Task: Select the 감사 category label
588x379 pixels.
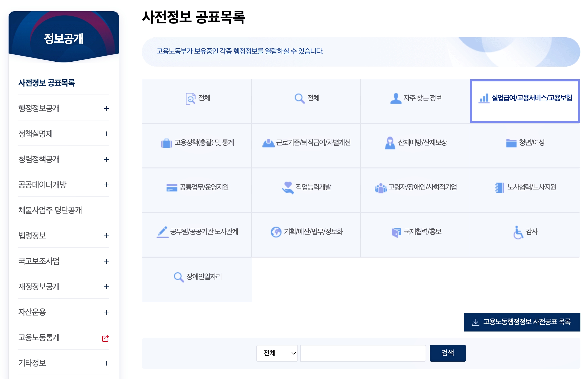Action: click(531, 232)
